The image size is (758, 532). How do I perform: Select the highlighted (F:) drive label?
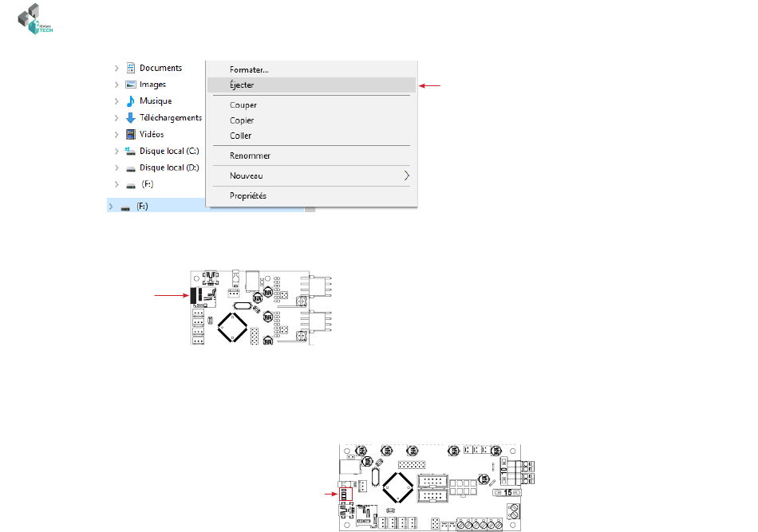[142, 207]
